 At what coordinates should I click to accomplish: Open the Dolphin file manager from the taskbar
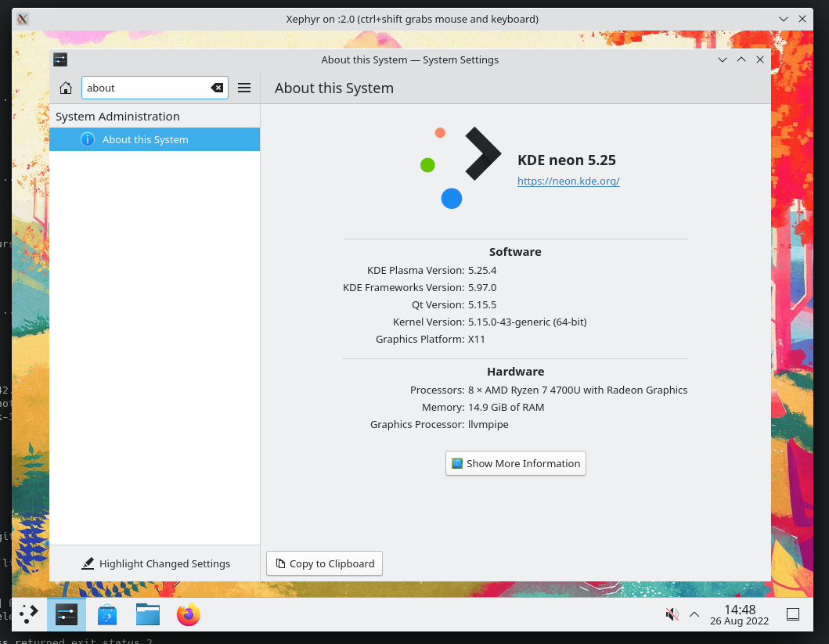tap(147, 614)
